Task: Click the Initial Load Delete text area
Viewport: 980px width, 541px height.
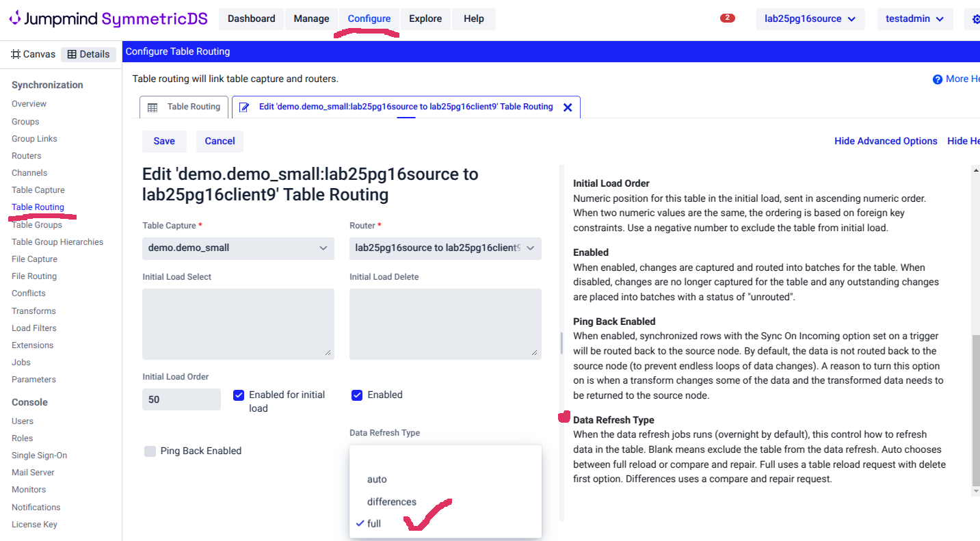Action: click(x=445, y=324)
